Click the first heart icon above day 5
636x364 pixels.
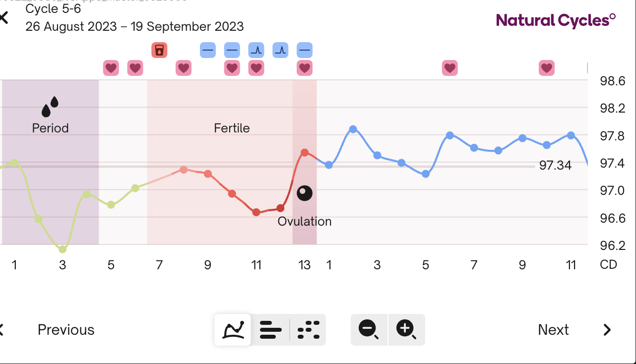click(111, 68)
